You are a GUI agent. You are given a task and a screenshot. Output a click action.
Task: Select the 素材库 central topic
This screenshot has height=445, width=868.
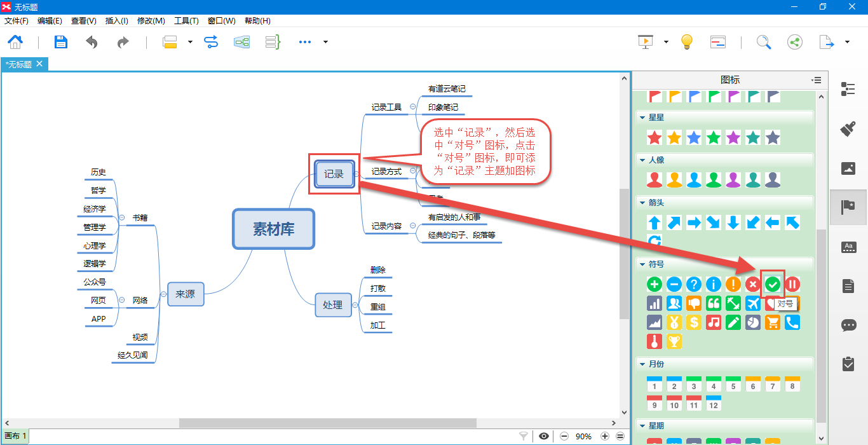point(273,229)
